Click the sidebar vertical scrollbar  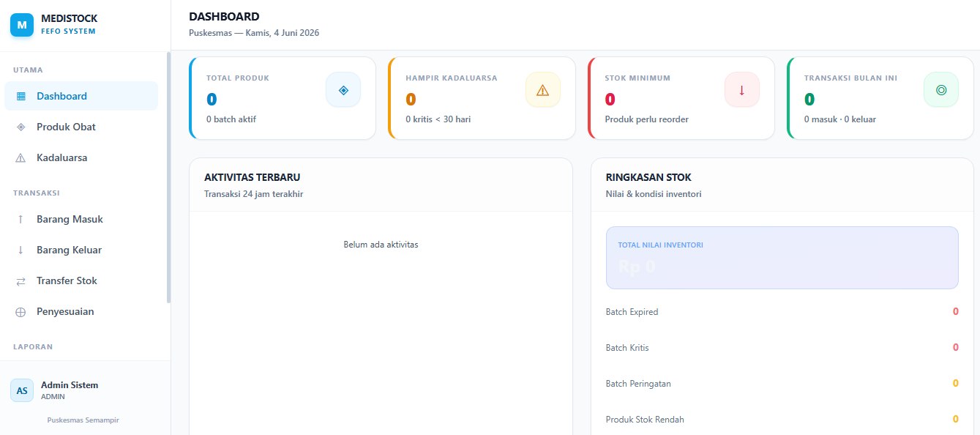[x=168, y=177]
